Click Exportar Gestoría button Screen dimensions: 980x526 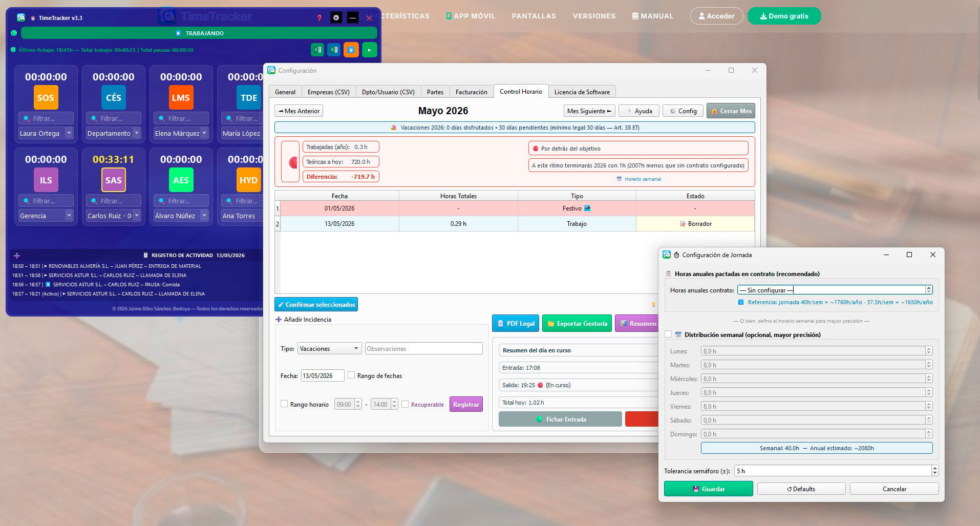pyautogui.click(x=577, y=323)
